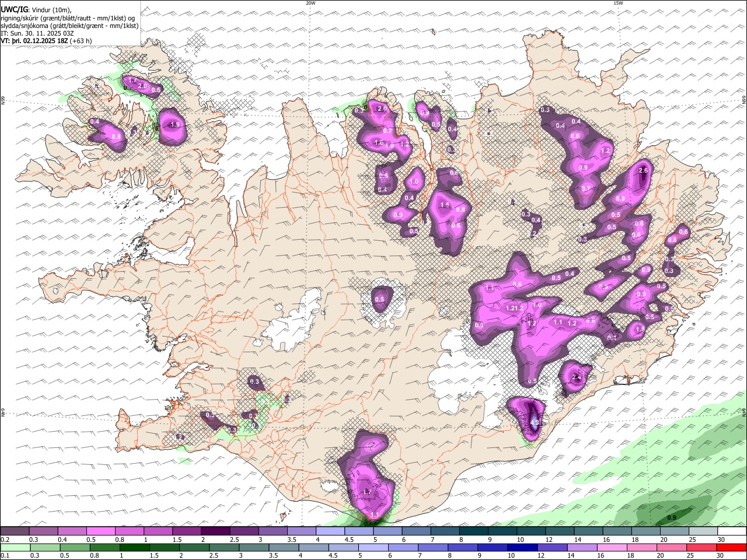Select the bright red 30 rain scale swatch
Screen dimensions: 747x560
pos(732,547)
